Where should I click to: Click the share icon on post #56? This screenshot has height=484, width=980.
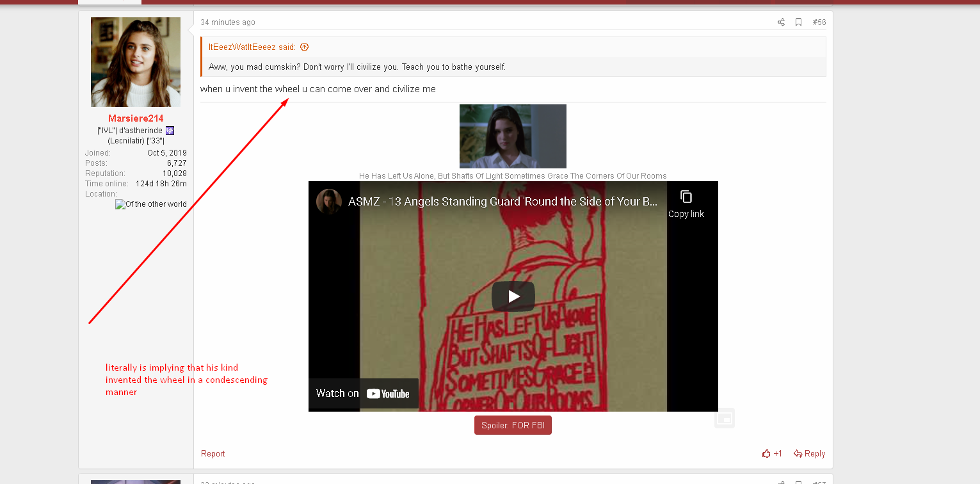click(781, 22)
